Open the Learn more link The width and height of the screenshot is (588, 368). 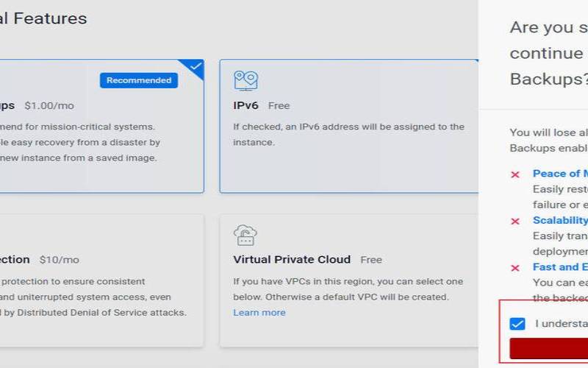pos(259,312)
